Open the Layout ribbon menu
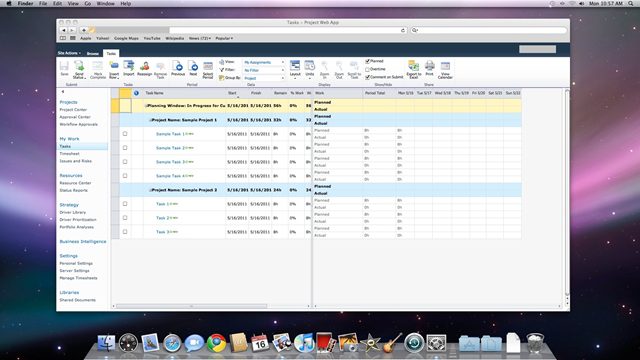 [295, 69]
